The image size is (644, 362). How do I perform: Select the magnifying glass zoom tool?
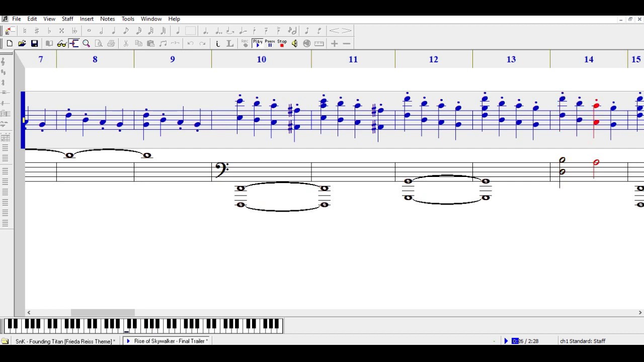tap(87, 44)
